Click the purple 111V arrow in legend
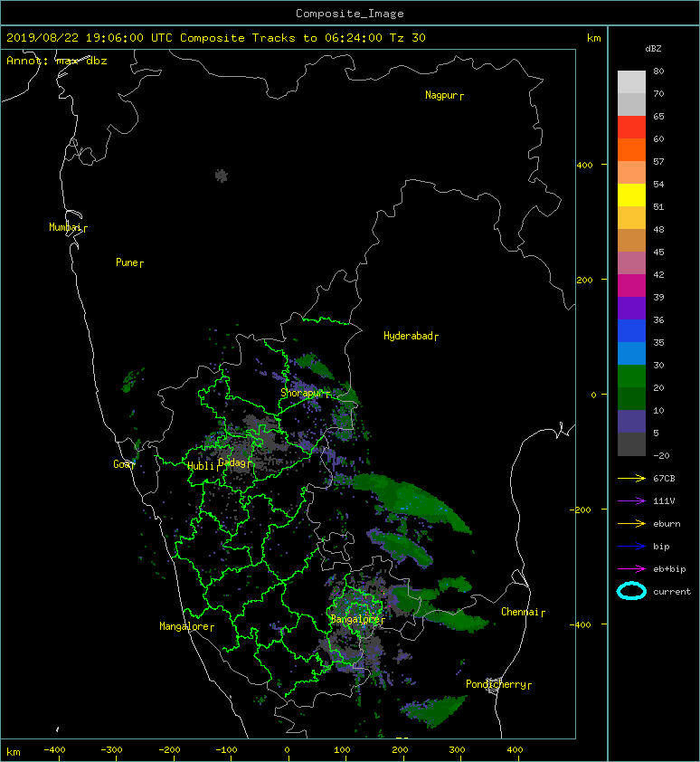This screenshot has width=700, height=762. (631, 501)
